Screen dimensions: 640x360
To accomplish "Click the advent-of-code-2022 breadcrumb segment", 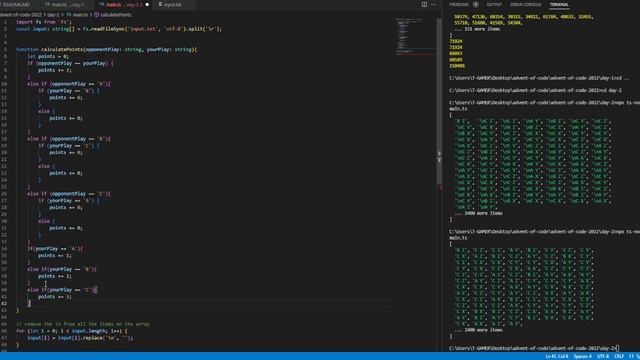I will pos(20,15).
